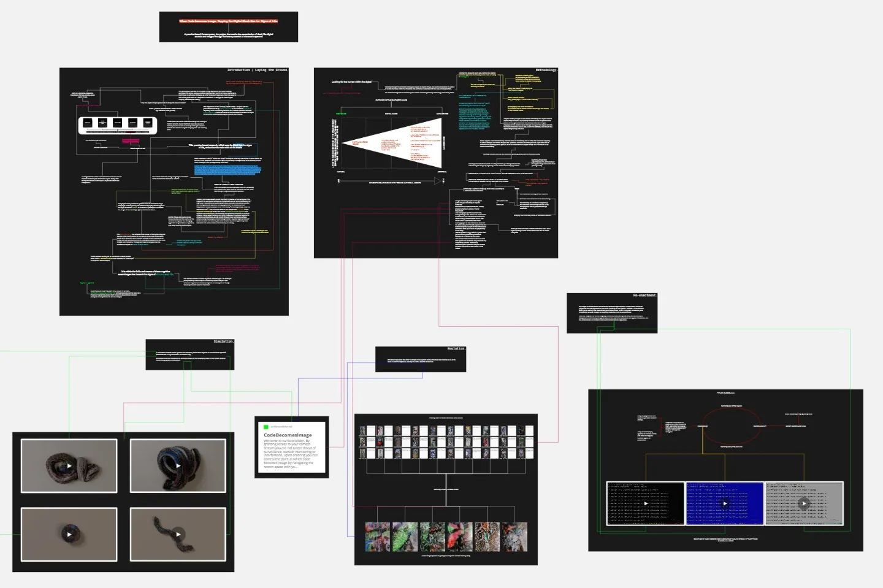The width and height of the screenshot is (883, 588).
Task: Play the blue terminal screen video
Action: (x=725, y=503)
